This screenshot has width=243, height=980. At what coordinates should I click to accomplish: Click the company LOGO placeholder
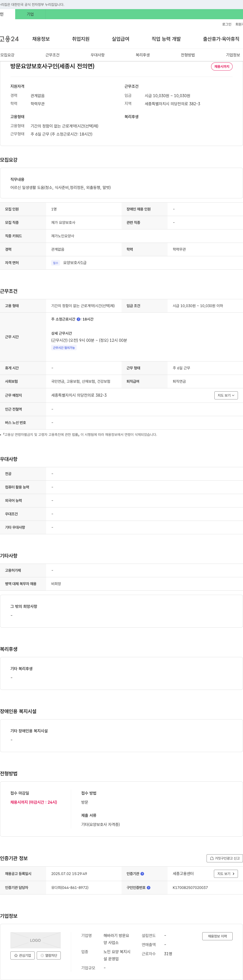point(35,940)
